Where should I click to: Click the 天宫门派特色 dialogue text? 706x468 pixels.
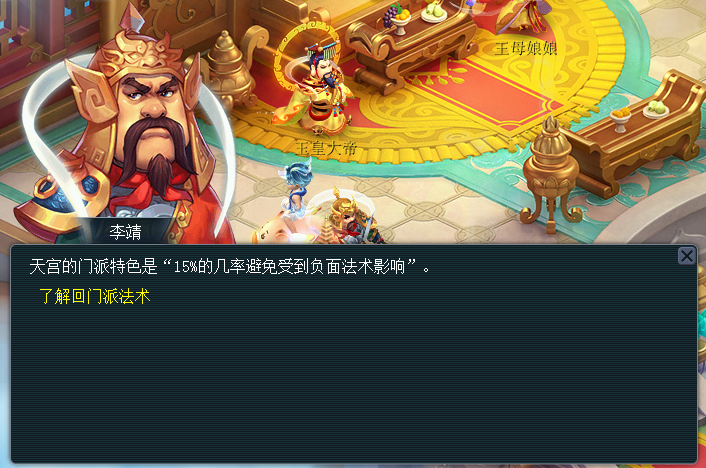point(230,267)
